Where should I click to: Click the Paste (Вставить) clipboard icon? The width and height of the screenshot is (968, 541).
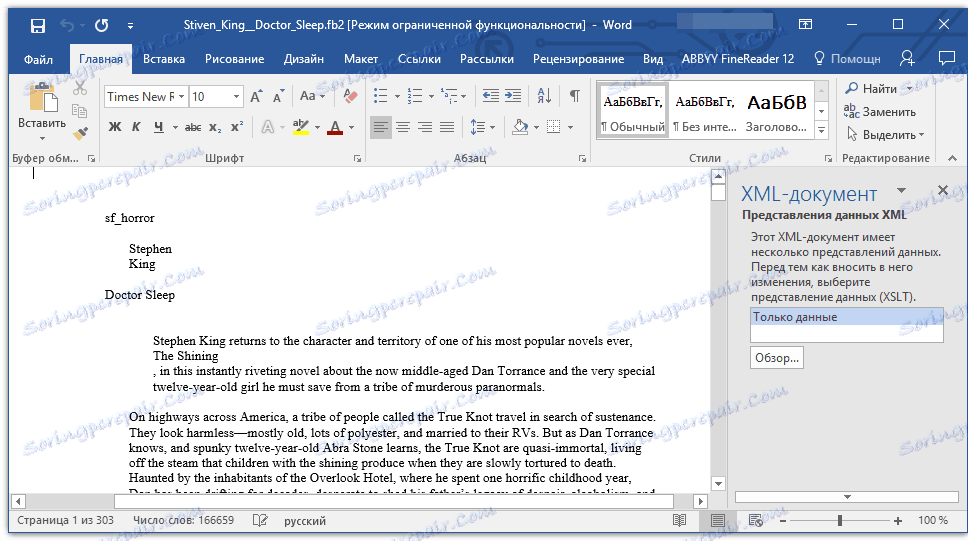coord(42,99)
